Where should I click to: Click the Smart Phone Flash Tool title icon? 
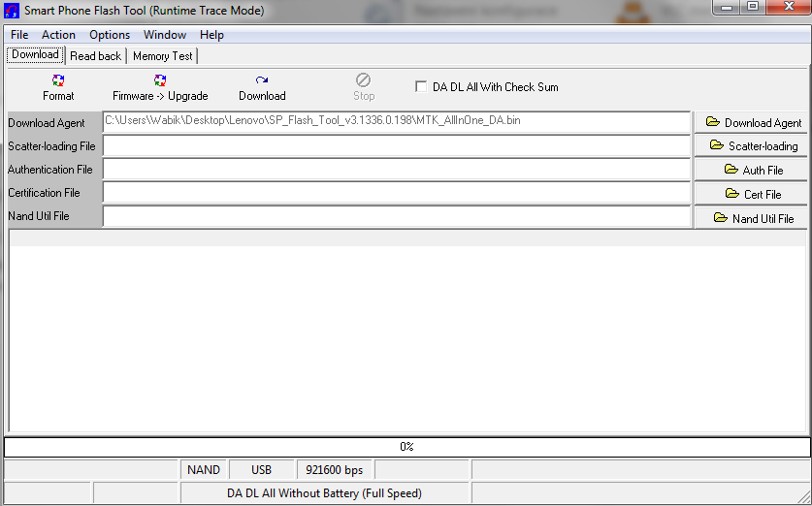[x=12, y=11]
